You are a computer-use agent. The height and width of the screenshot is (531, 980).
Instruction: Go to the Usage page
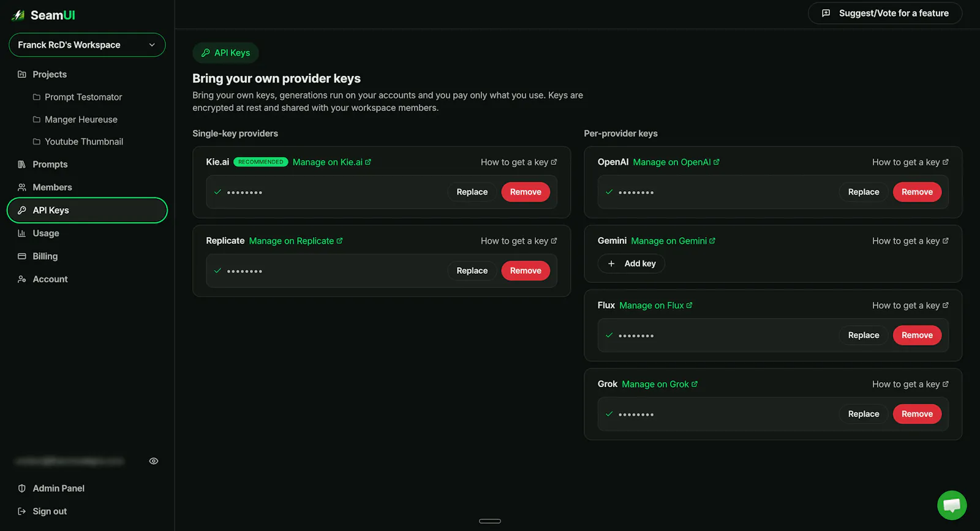(x=46, y=233)
